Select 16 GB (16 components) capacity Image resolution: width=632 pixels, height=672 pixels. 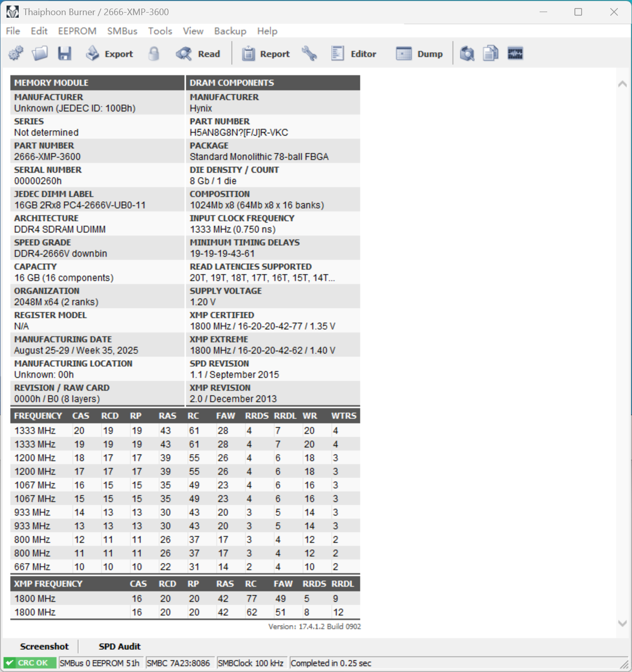coord(64,278)
